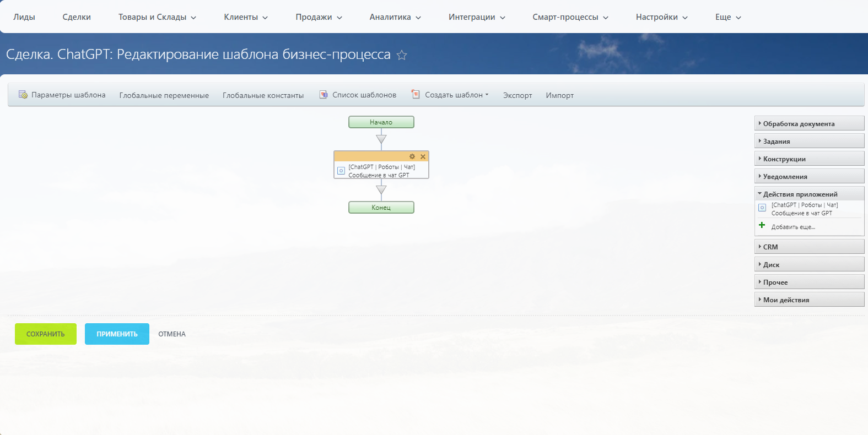This screenshot has height=435, width=868.
Task: Collapse the Действия приложений section
Action: tap(800, 194)
